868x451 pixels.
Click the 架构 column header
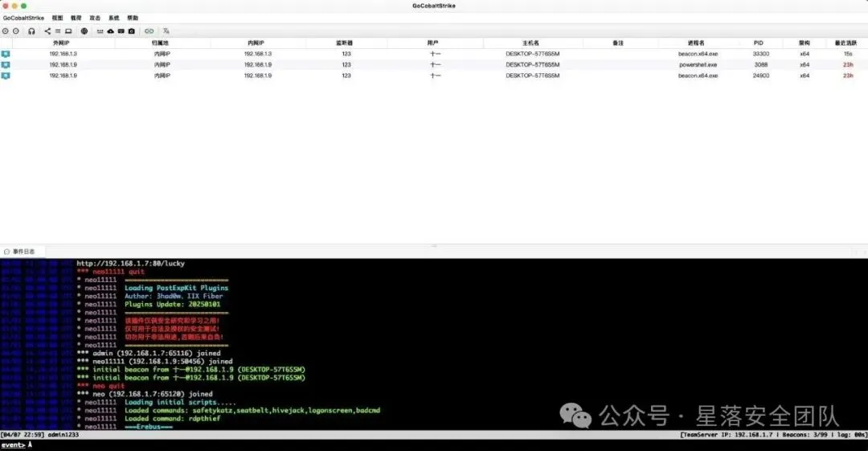coord(805,43)
